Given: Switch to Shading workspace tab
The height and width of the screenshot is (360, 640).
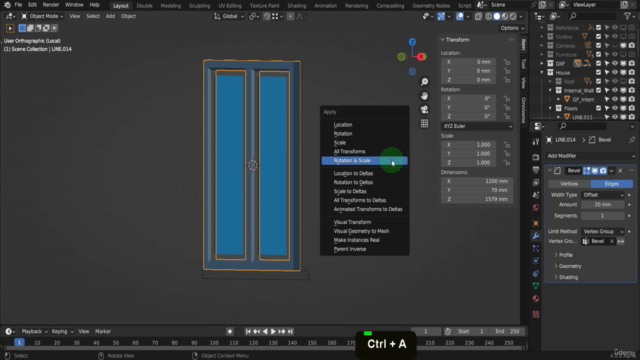Looking at the screenshot, I should click(x=297, y=6).
